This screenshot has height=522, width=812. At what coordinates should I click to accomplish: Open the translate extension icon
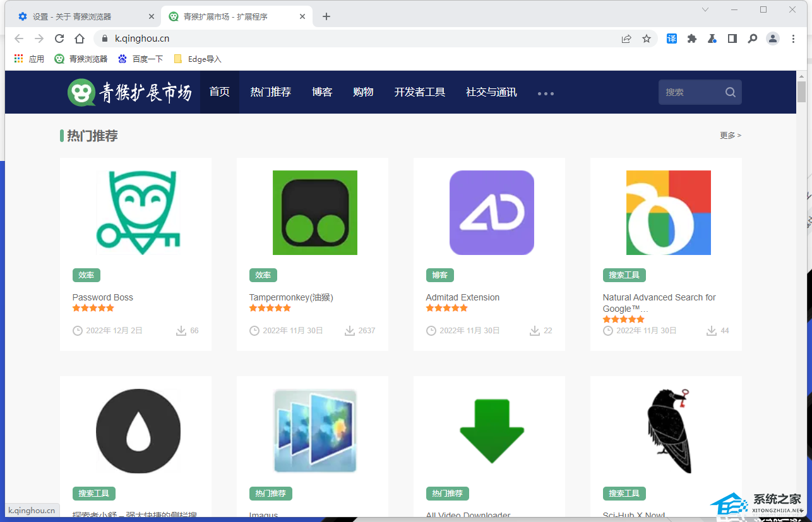[x=672, y=39]
